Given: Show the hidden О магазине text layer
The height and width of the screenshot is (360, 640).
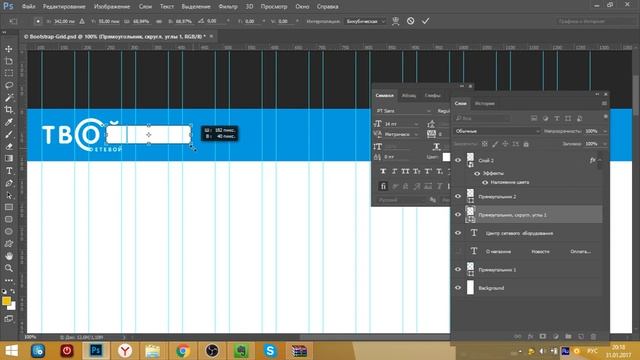Looking at the screenshot, I should coord(458,251).
